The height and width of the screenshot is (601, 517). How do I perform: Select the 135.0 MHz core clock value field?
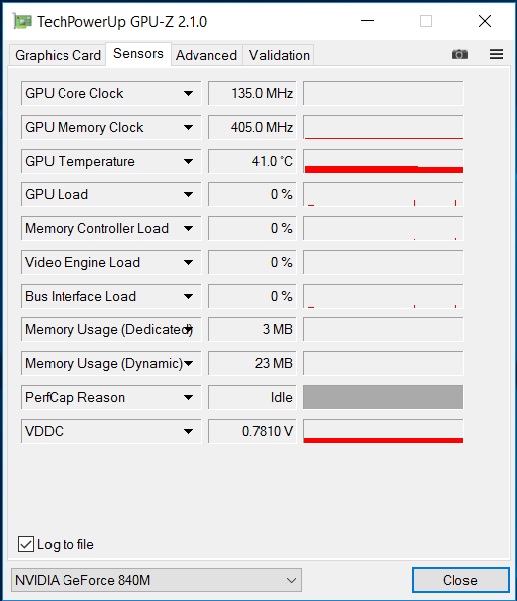click(x=252, y=93)
